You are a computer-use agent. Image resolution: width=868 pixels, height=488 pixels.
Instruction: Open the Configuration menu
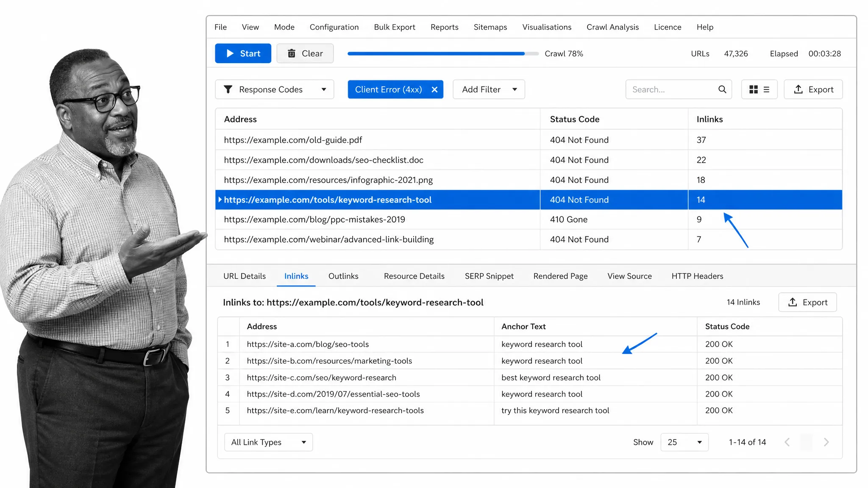point(334,27)
